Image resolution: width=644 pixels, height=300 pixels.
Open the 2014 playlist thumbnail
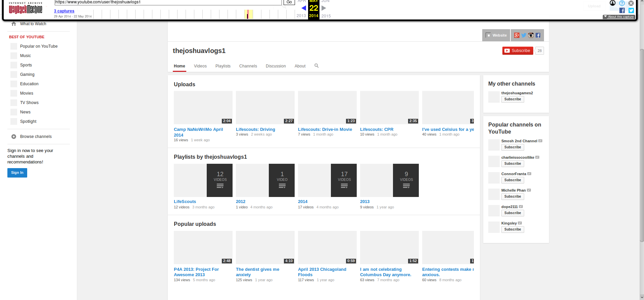click(x=327, y=180)
